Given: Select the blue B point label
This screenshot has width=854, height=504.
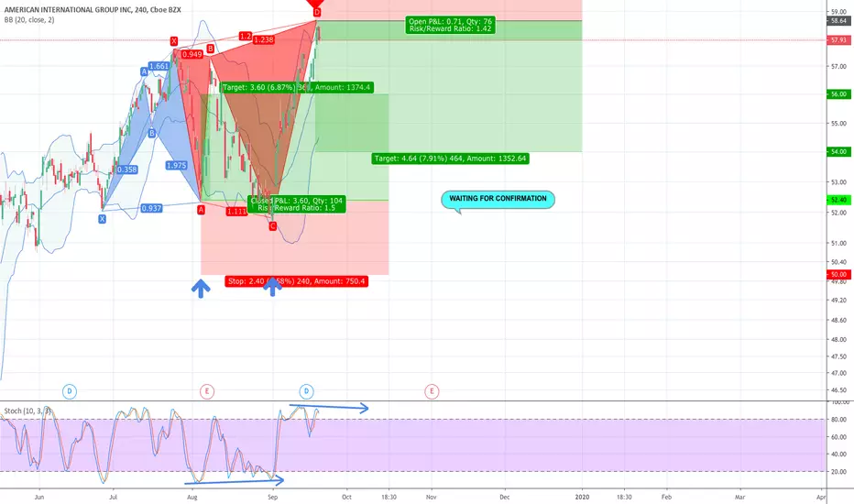Looking at the screenshot, I should pyautogui.click(x=152, y=133).
